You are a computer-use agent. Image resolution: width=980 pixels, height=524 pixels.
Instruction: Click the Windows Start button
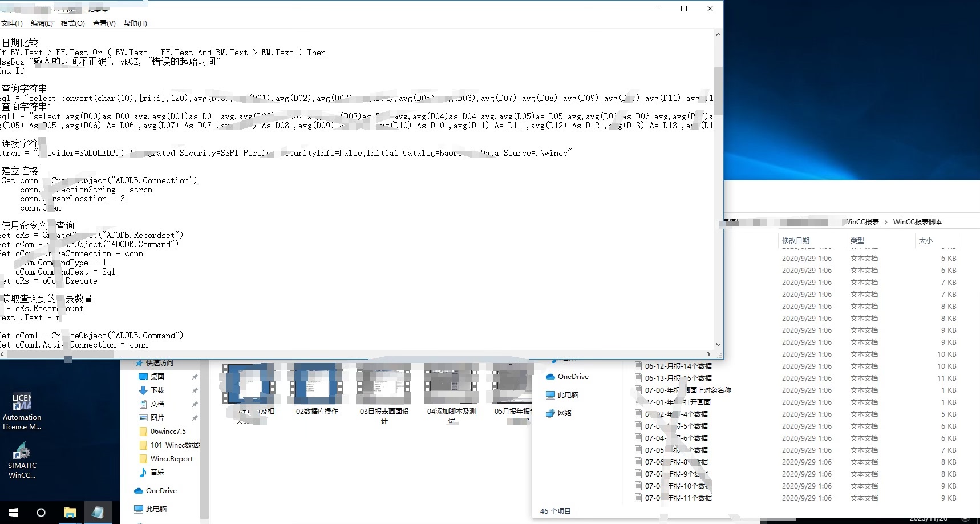tap(14, 512)
